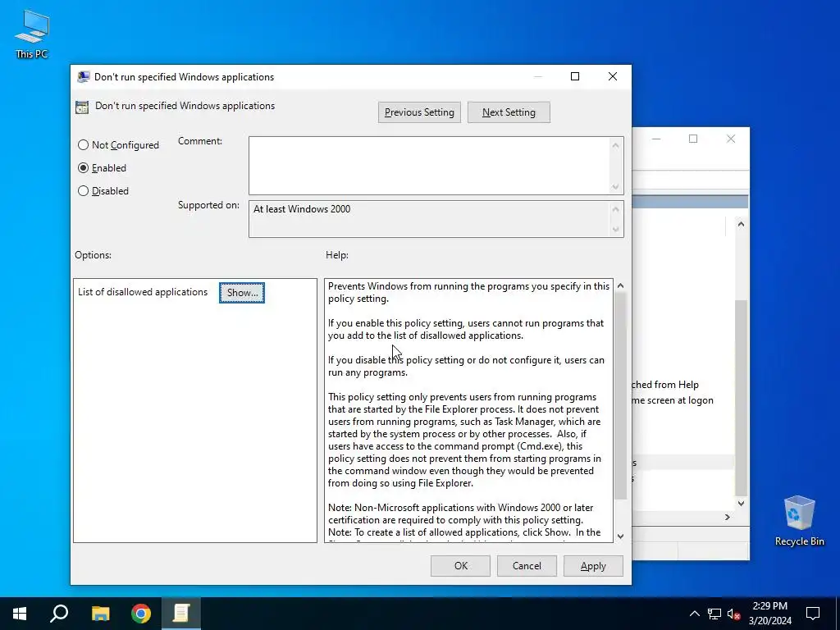Select the Disabled radio option
840x630 pixels.
click(x=103, y=191)
